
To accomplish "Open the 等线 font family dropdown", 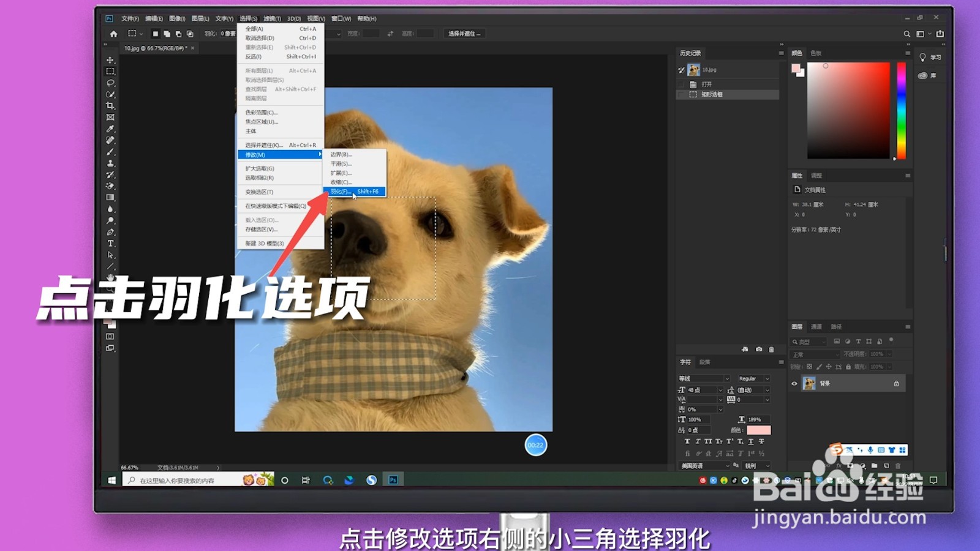I will point(704,378).
